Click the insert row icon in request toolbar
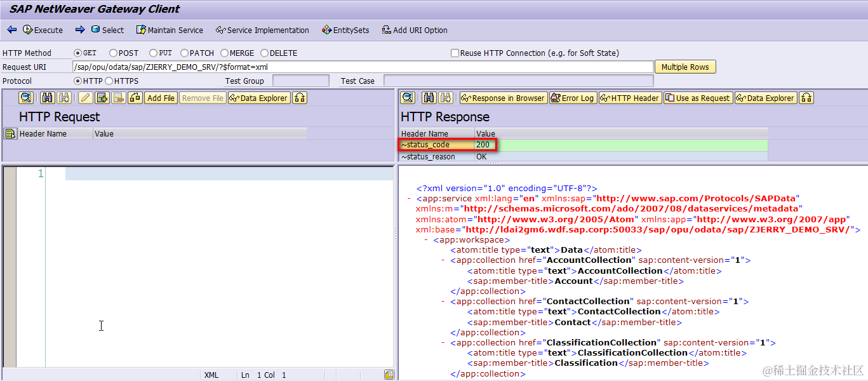The image size is (868, 381). coord(102,98)
